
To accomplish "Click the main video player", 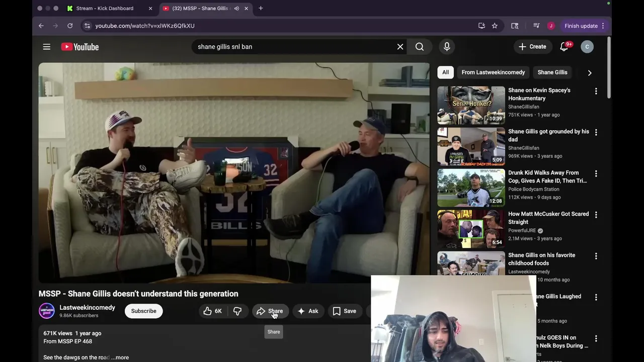I will (x=234, y=173).
